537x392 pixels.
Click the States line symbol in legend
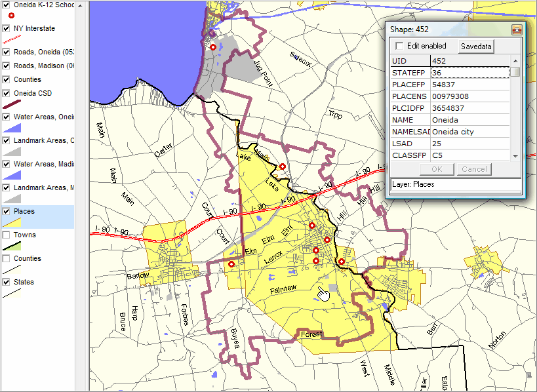tap(12, 294)
